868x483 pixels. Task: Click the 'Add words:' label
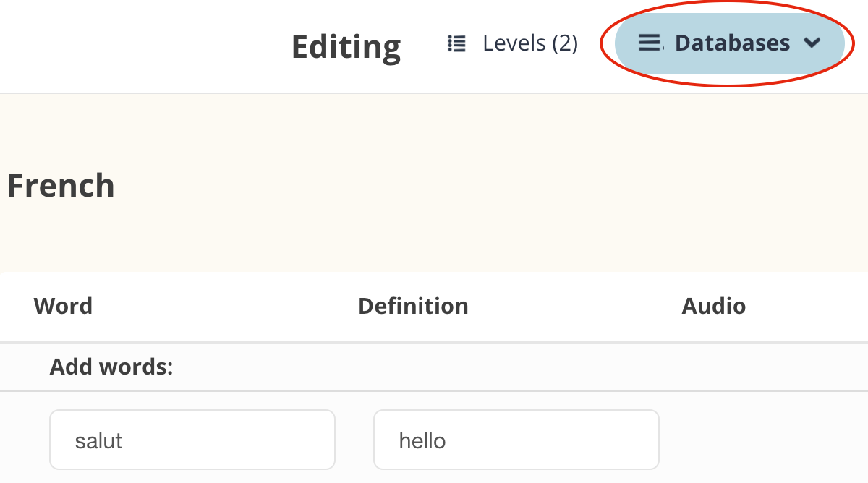pyautogui.click(x=111, y=367)
